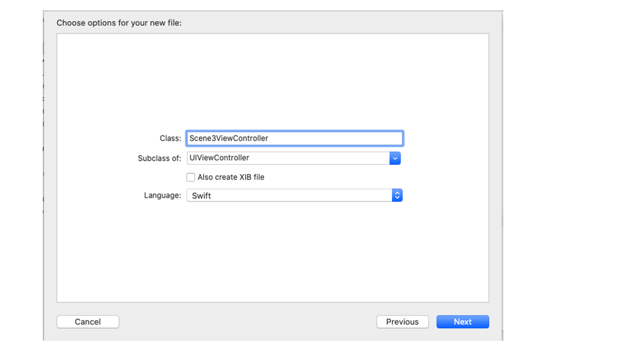Place cursor in Scene3ViewController text
The image size is (644, 362).
tap(229, 138)
